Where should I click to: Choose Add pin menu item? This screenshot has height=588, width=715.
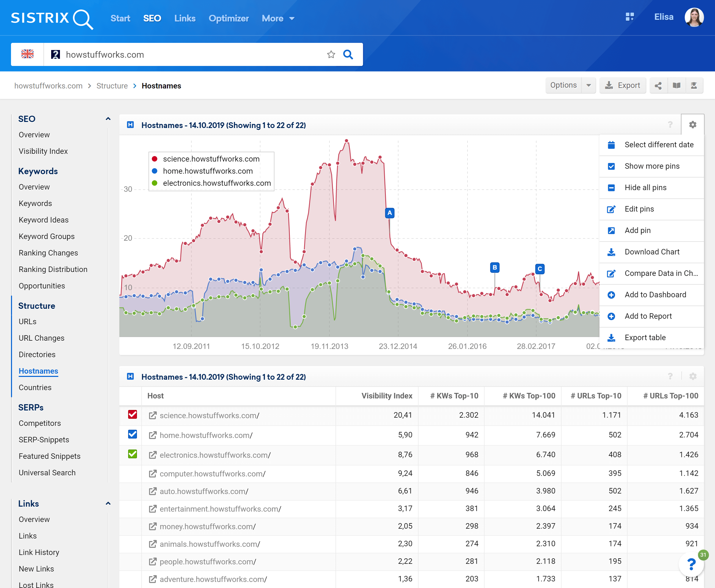651,231
